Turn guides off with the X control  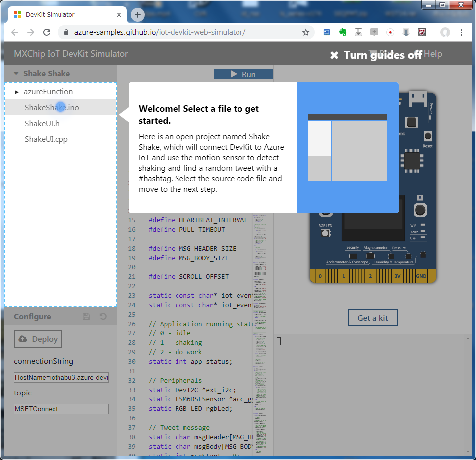(x=334, y=55)
